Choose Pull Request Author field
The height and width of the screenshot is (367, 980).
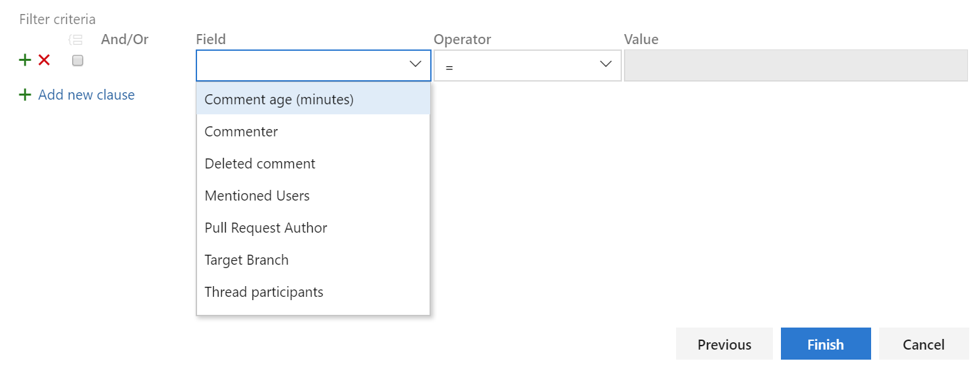tap(313, 228)
